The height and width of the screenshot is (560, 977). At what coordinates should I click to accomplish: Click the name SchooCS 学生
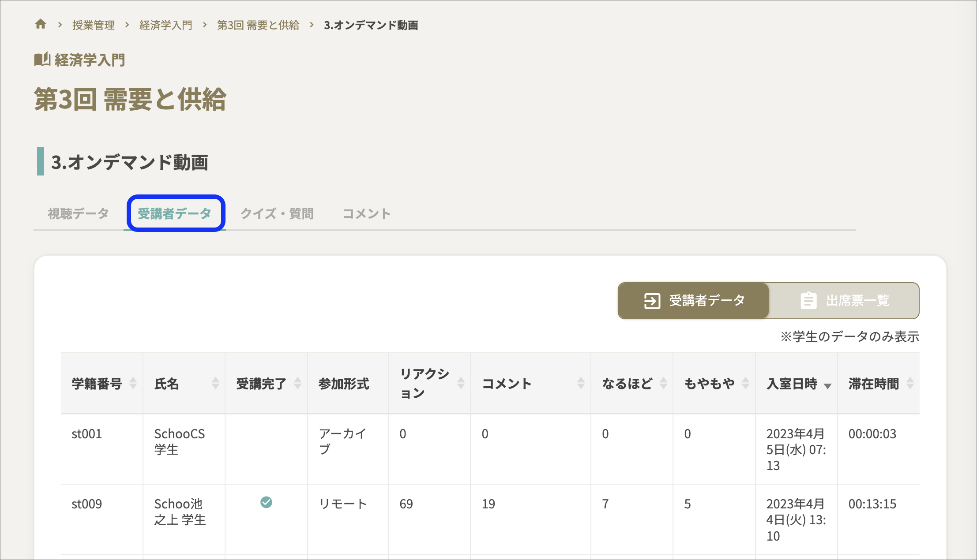[x=180, y=442]
